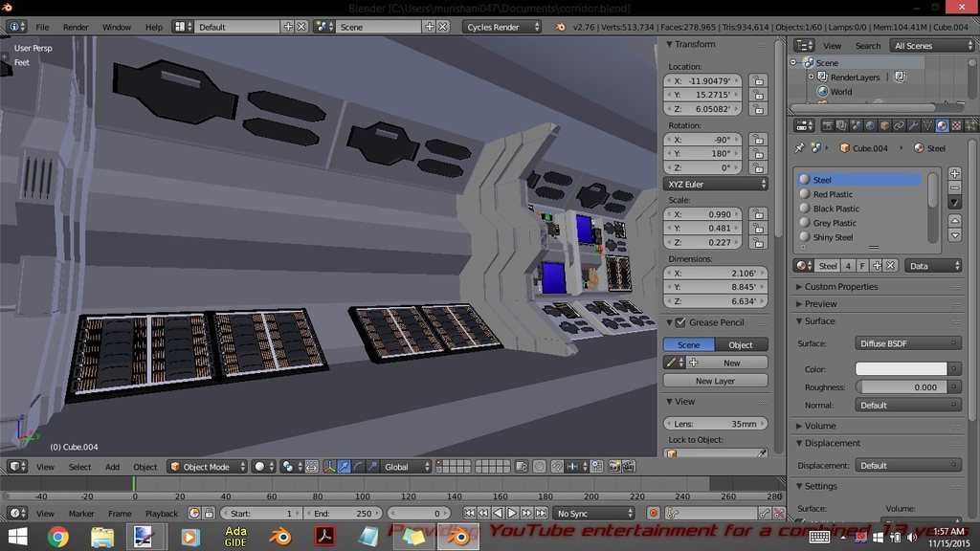This screenshot has height=551, width=980.
Task: Open the Object properties cube tab
Action: (884, 125)
